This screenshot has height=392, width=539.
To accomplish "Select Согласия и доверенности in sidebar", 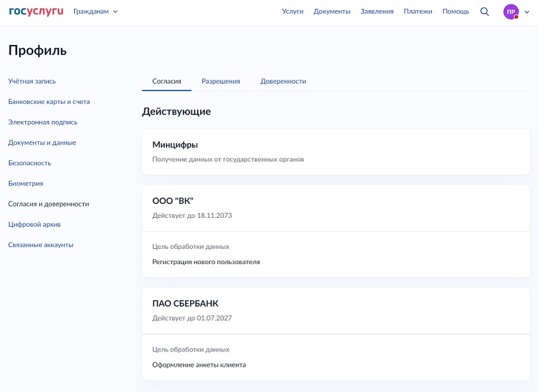I will (49, 204).
